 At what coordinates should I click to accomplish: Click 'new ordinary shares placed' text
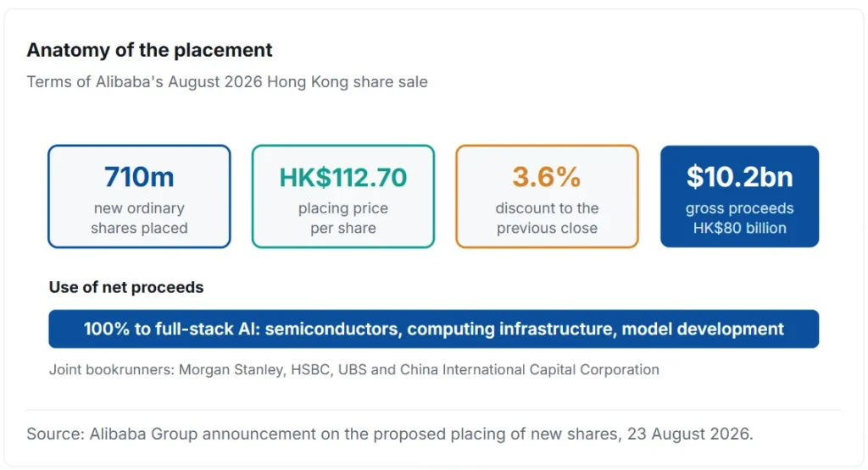pyautogui.click(x=139, y=218)
